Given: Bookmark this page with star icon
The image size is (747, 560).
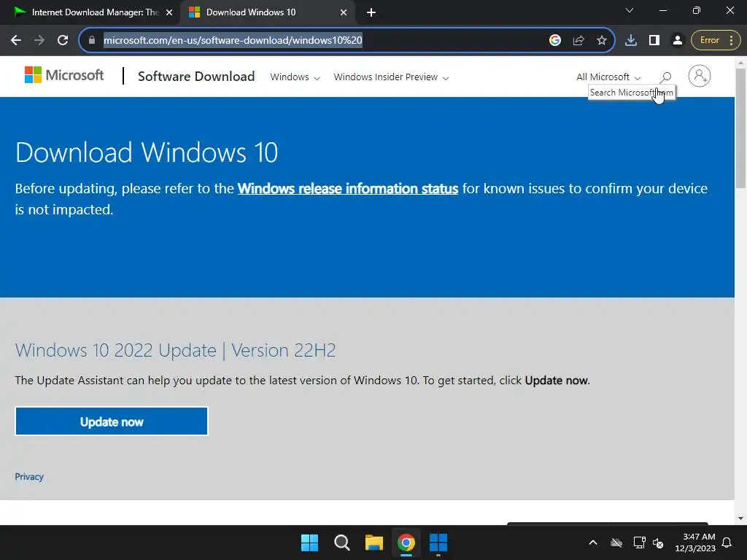Looking at the screenshot, I should tap(602, 41).
